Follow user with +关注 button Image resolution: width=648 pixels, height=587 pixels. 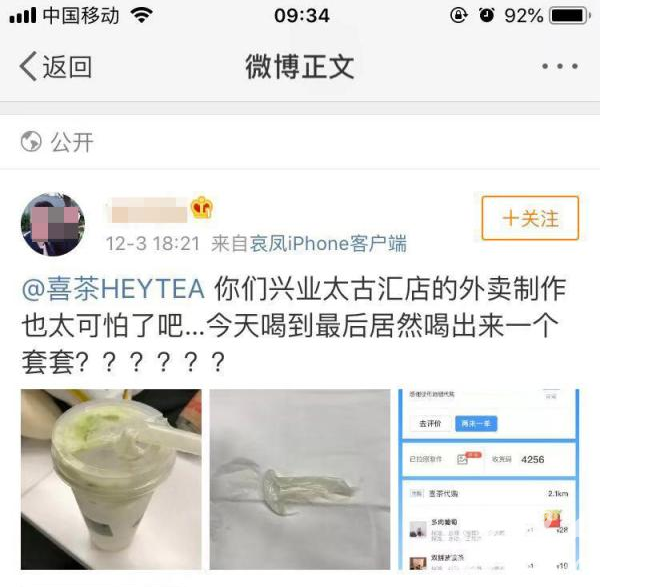(x=530, y=218)
